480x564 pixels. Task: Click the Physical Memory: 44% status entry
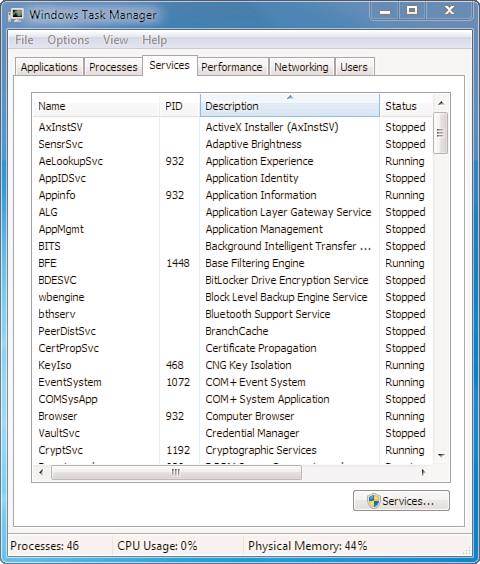tap(308, 546)
